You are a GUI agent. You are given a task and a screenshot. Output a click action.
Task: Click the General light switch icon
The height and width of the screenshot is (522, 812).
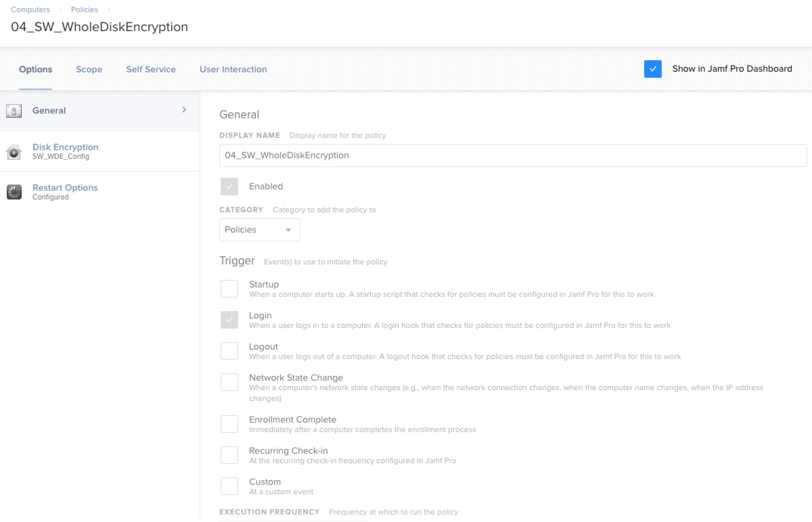click(x=14, y=111)
